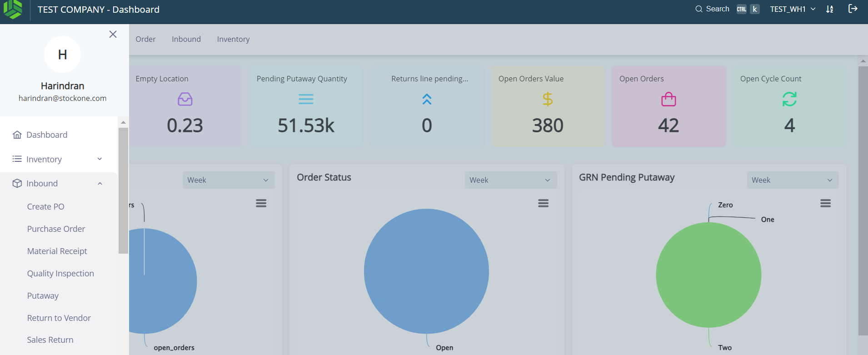Switch to the Order tab

coord(145,39)
